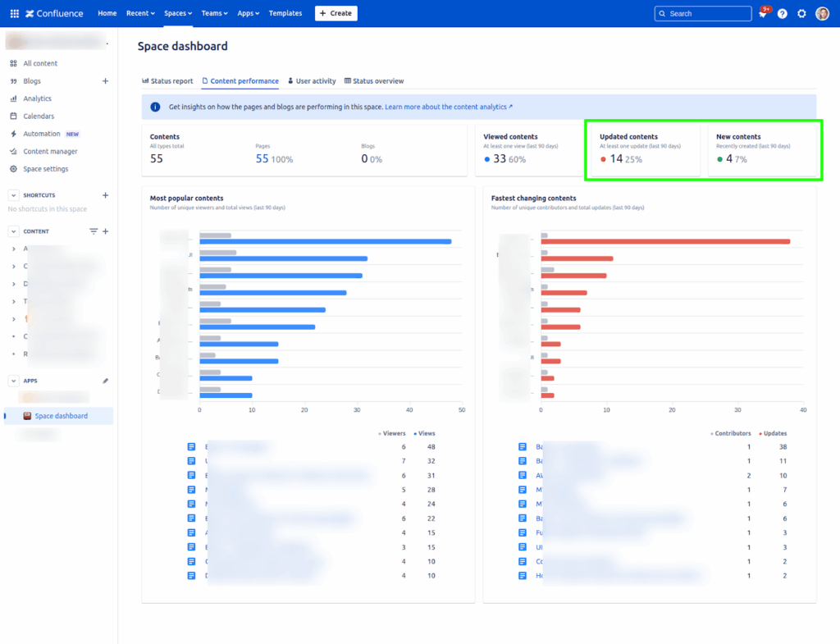Collapse the SHORTCUTS sidebar section
Screen dimensions: 840x644
point(12,194)
